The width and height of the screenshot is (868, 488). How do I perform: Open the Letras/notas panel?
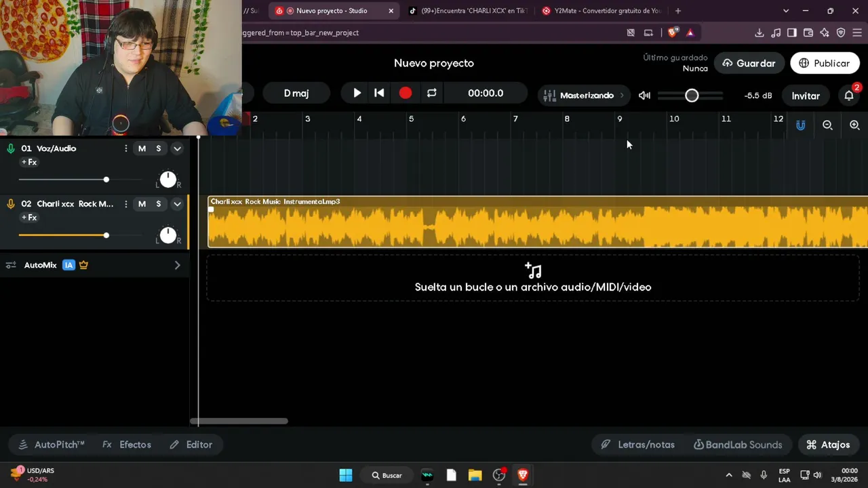tap(638, 445)
